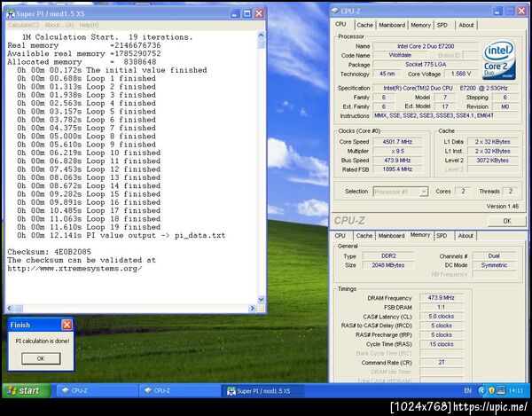Click scroll-up arrow in Super PI output
This screenshot has width=532, height=416.
(261, 35)
